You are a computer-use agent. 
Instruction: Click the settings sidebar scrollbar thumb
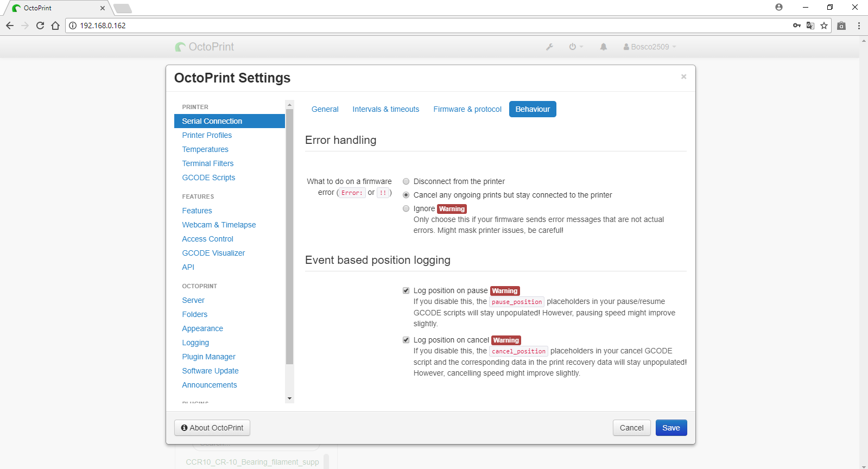click(x=289, y=236)
